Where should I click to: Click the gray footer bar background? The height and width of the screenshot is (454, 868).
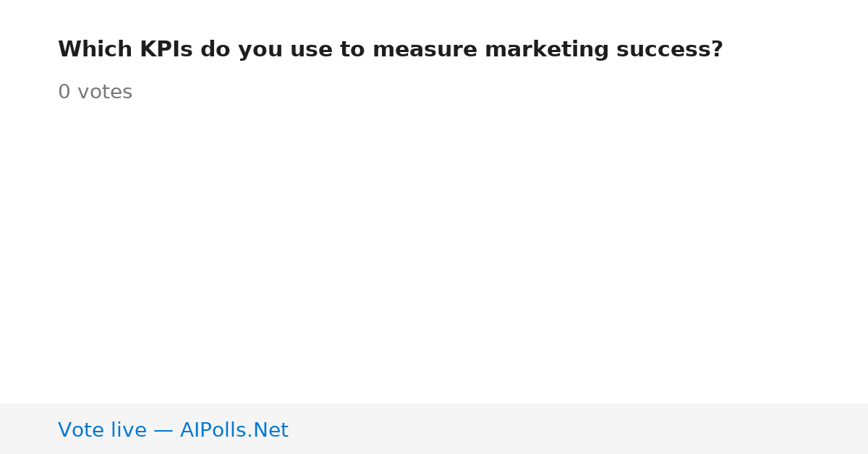579,429
